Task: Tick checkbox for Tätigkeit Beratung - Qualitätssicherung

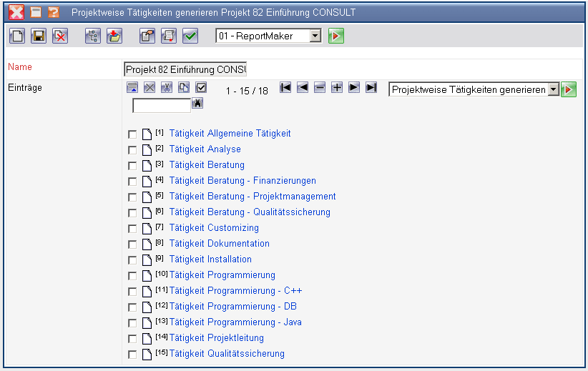Action: pos(132,213)
